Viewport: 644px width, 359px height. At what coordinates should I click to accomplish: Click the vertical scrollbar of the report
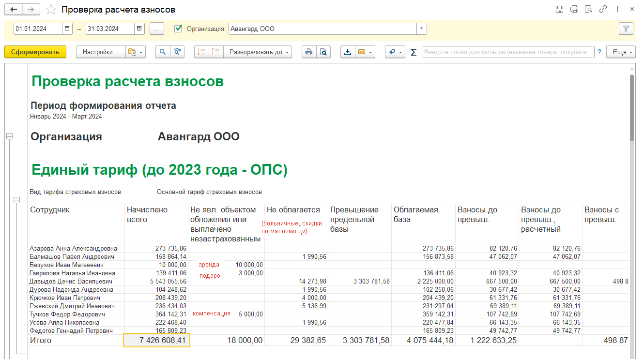tap(631, 107)
